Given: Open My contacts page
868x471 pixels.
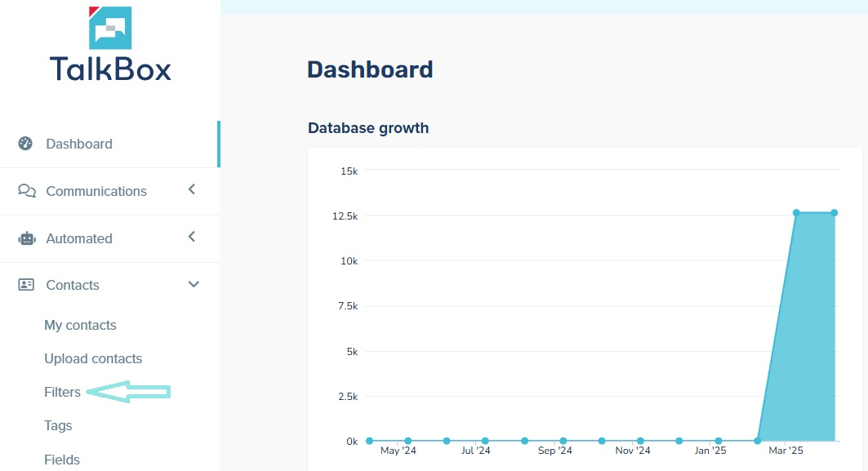Looking at the screenshot, I should [80, 325].
